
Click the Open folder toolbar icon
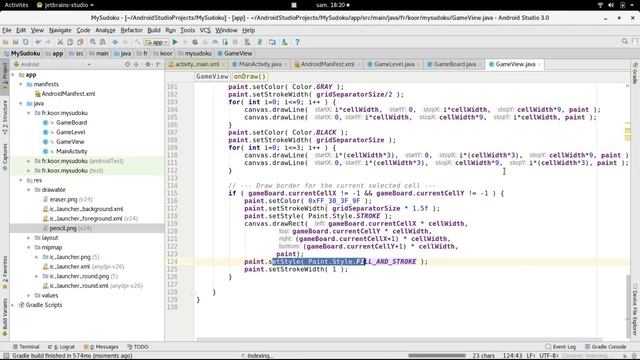(6, 42)
